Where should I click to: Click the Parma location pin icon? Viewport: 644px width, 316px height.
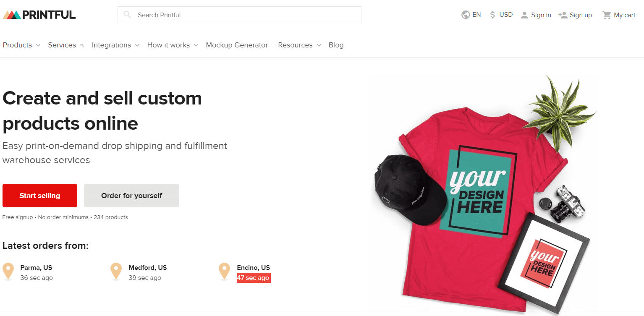coord(8,272)
